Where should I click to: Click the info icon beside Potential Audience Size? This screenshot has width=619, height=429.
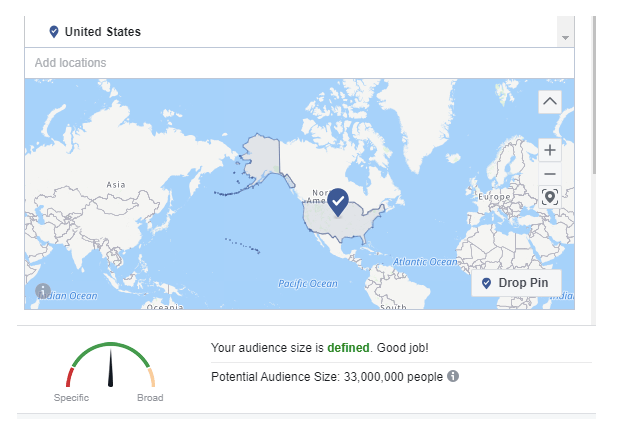point(453,376)
